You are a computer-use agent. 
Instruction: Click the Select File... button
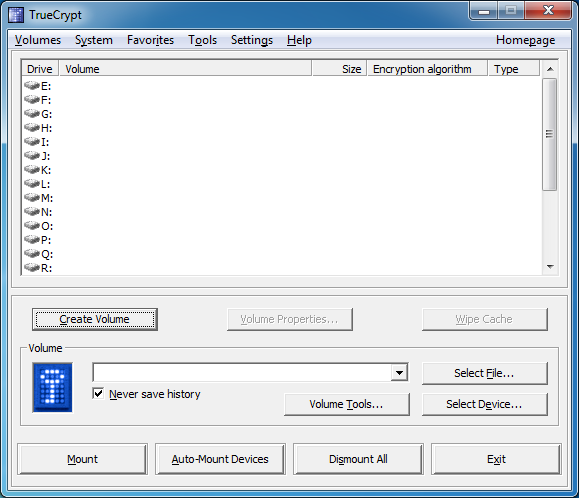pyautogui.click(x=484, y=373)
